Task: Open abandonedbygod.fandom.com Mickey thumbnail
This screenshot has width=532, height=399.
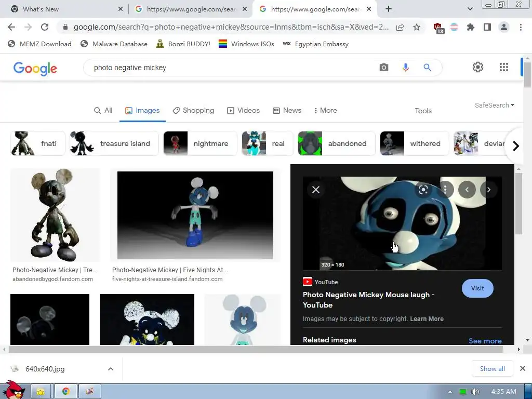Action: click(x=55, y=215)
